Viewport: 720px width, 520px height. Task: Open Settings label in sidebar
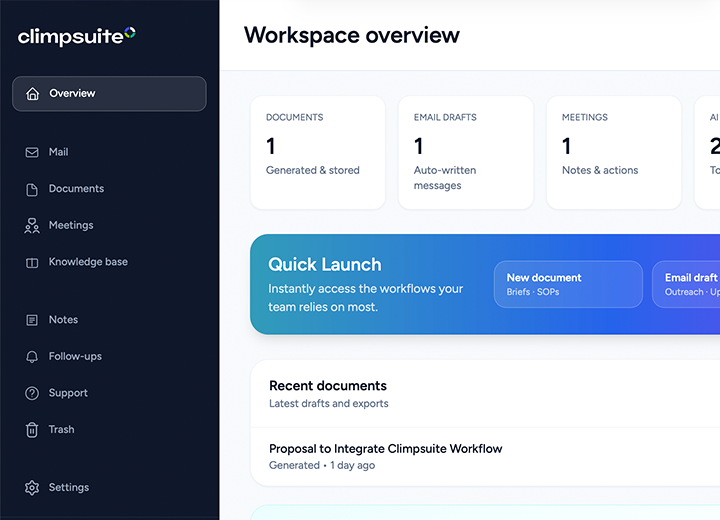point(69,487)
